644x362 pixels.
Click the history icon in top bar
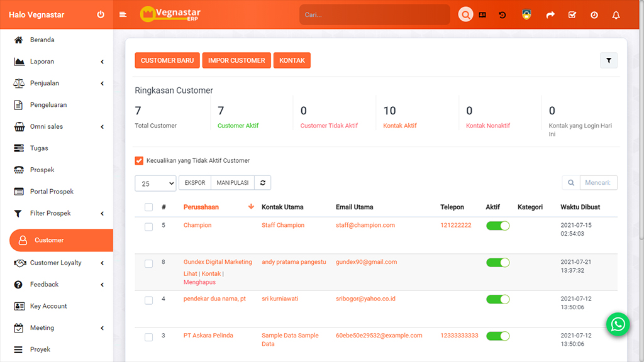tap(502, 15)
